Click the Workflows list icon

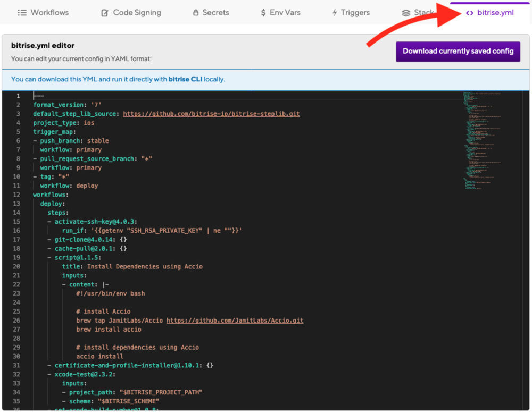pyautogui.click(x=22, y=13)
